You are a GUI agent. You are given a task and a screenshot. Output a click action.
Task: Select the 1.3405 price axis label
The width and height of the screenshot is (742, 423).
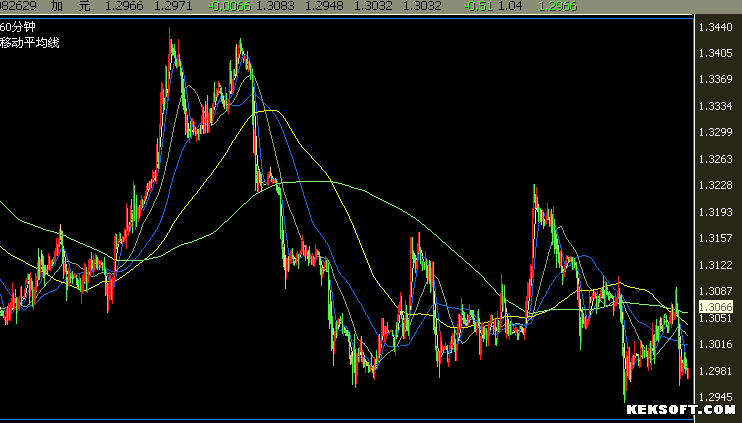716,53
